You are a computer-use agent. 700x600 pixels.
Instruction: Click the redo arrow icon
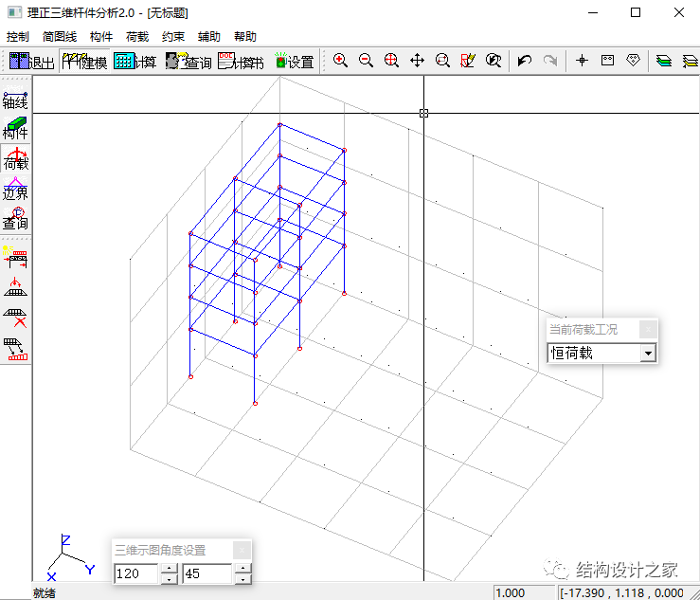pos(550,61)
